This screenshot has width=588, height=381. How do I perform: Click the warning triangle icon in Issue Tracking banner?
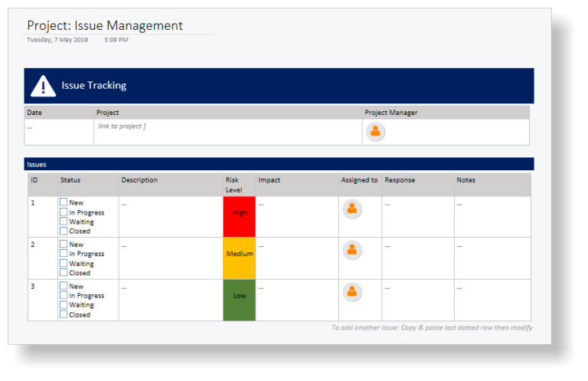tap(43, 86)
